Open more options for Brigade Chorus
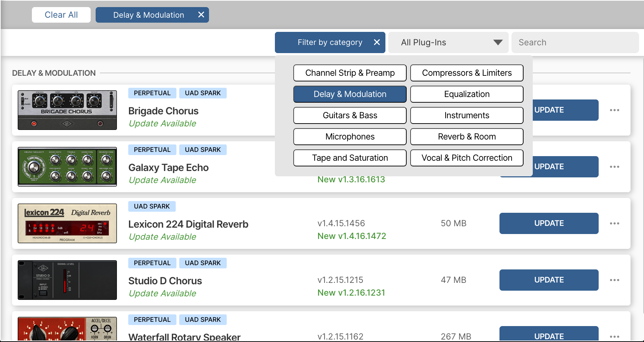The image size is (644, 342). [615, 110]
